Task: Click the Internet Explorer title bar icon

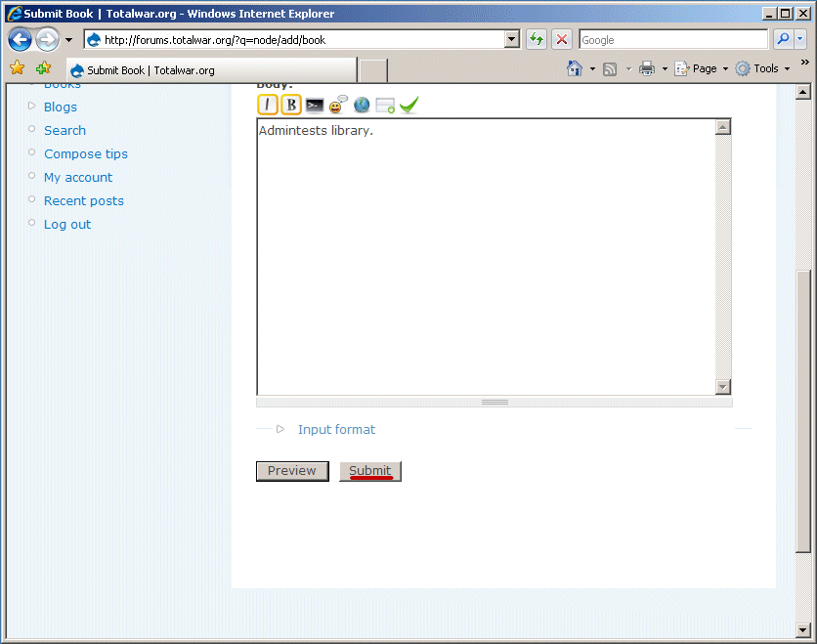Action: pyautogui.click(x=15, y=14)
